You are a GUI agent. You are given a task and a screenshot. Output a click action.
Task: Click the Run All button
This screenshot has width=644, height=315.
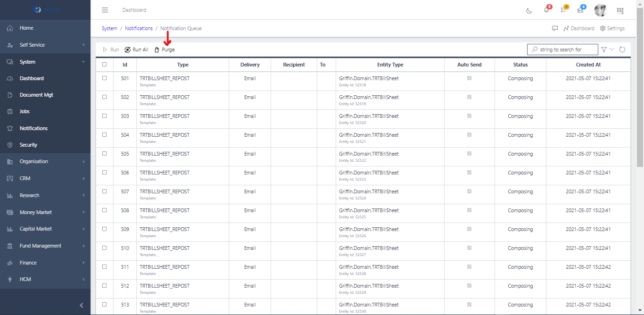point(136,50)
